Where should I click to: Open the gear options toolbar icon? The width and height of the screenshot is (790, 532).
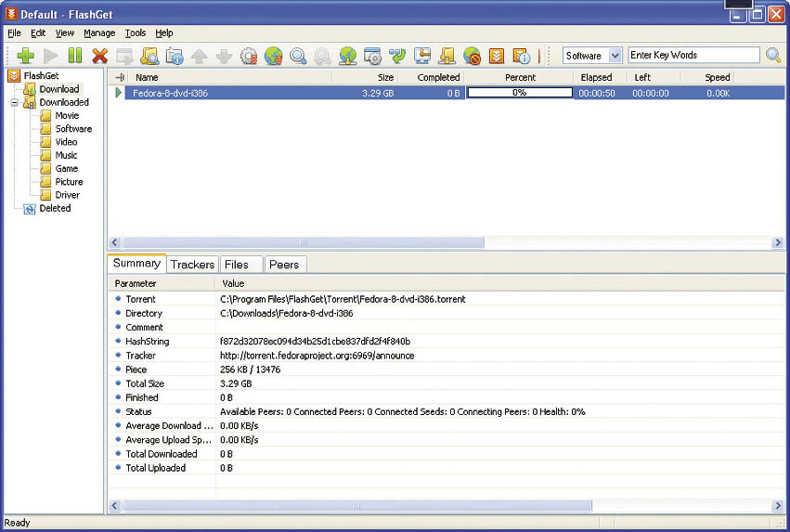point(249,56)
